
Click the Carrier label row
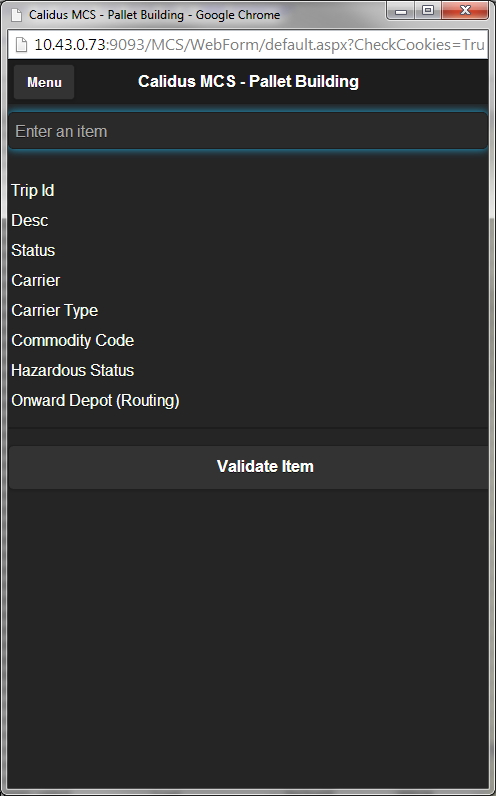click(36, 280)
